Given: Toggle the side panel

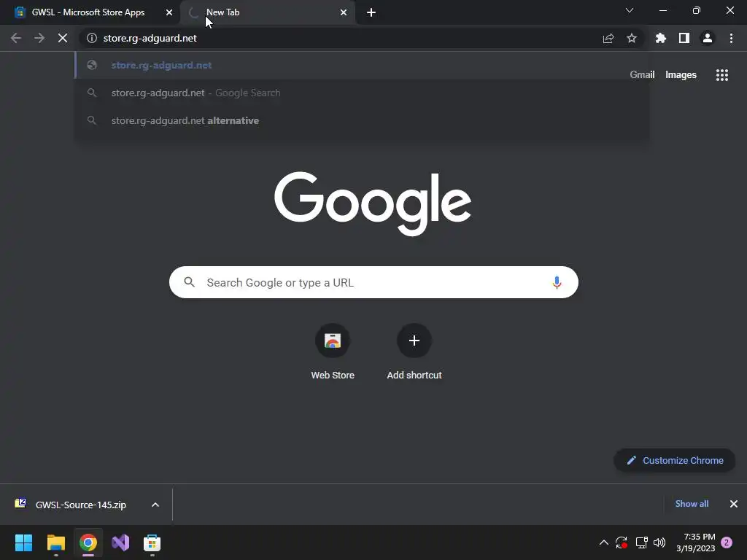Looking at the screenshot, I should coord(684,38).
